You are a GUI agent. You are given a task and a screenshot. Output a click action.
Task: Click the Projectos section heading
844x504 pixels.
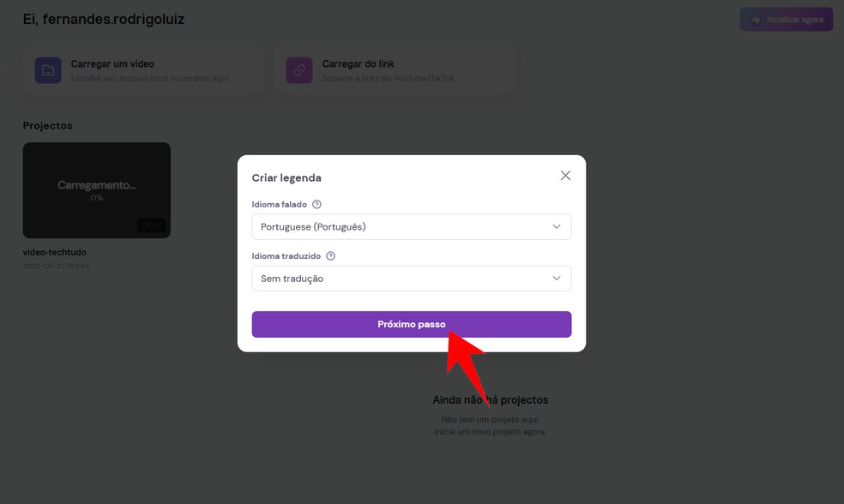[48, 126]
